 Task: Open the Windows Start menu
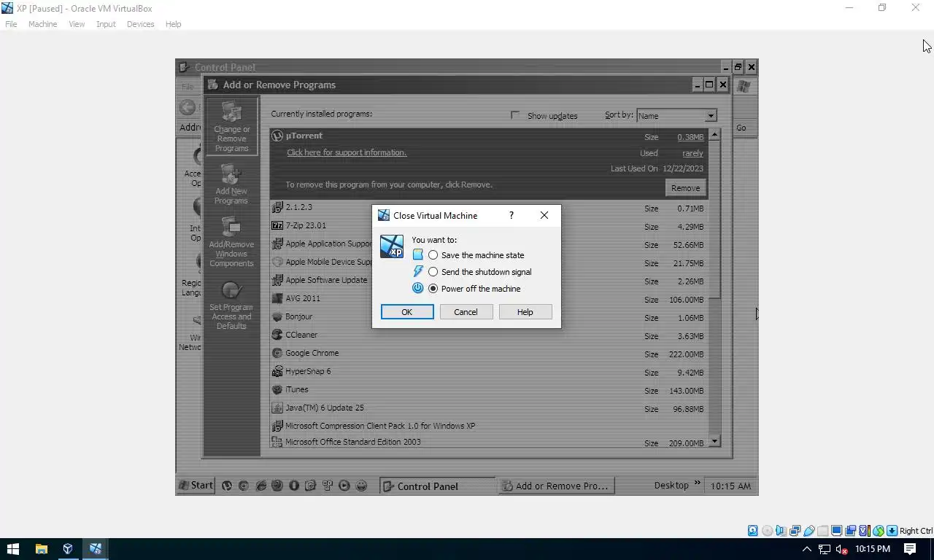[x=13, y=549]
